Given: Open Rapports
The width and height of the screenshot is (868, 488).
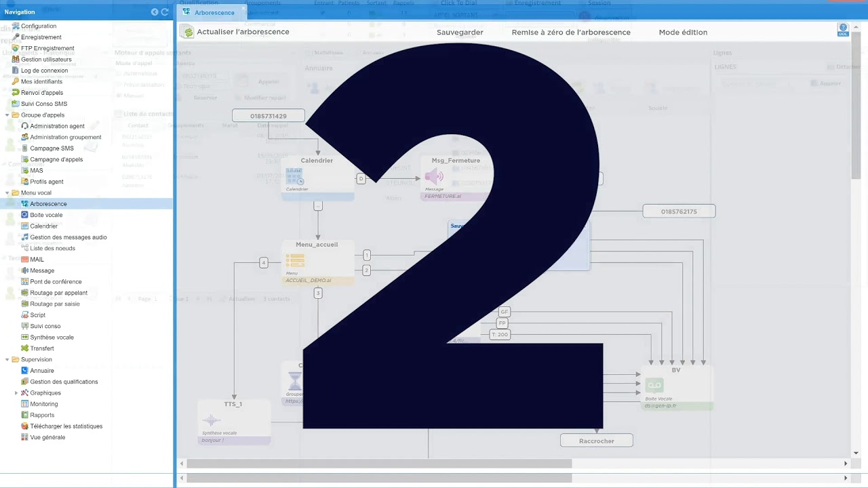Looking at the screenshot, I should pos(42,415).
